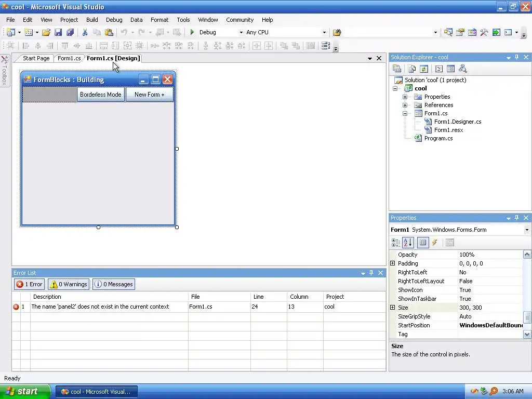
Task: Toggle auto-hide pin on the Error List
Action: [371, 273]
